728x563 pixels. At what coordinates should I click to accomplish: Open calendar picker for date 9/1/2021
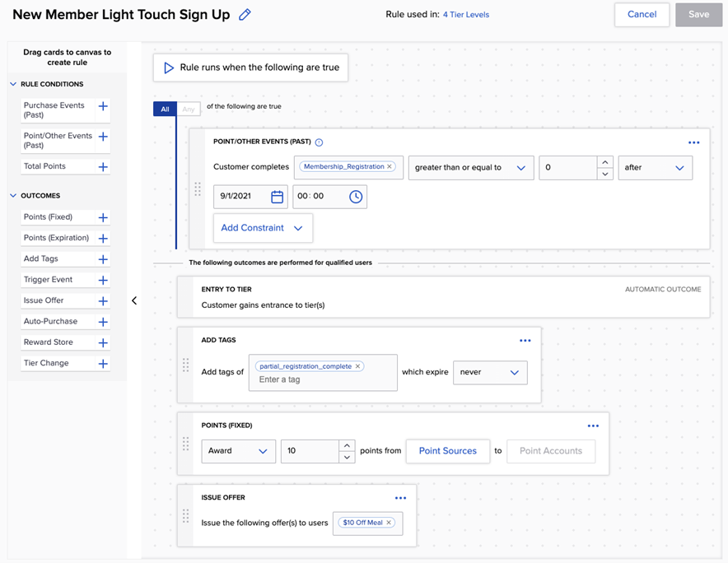click(277, 197)
